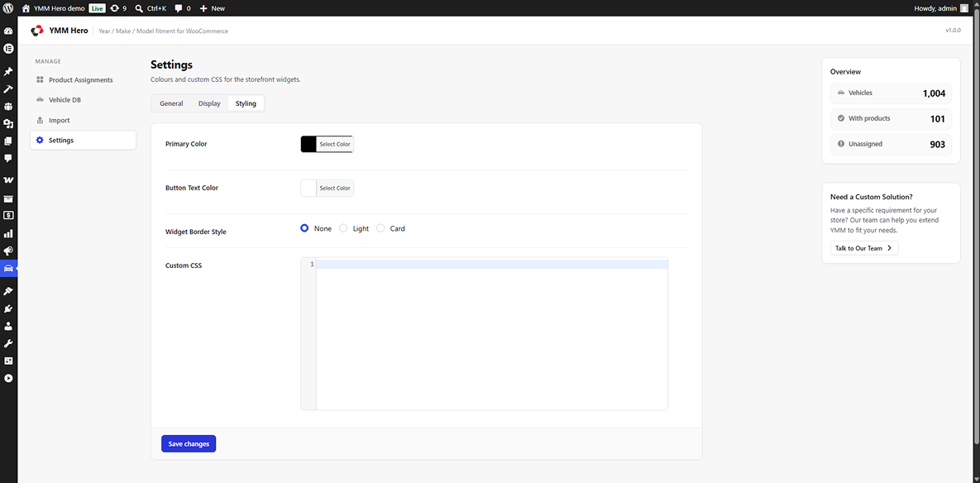This screenshot has width=980, height=483.
Task: Open the Tools wrench icon
Action: point(9,344)
